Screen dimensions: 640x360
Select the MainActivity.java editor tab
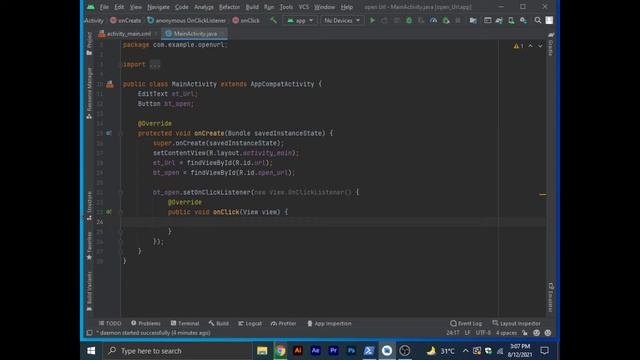pyautogui.click(x=195, y=34)
